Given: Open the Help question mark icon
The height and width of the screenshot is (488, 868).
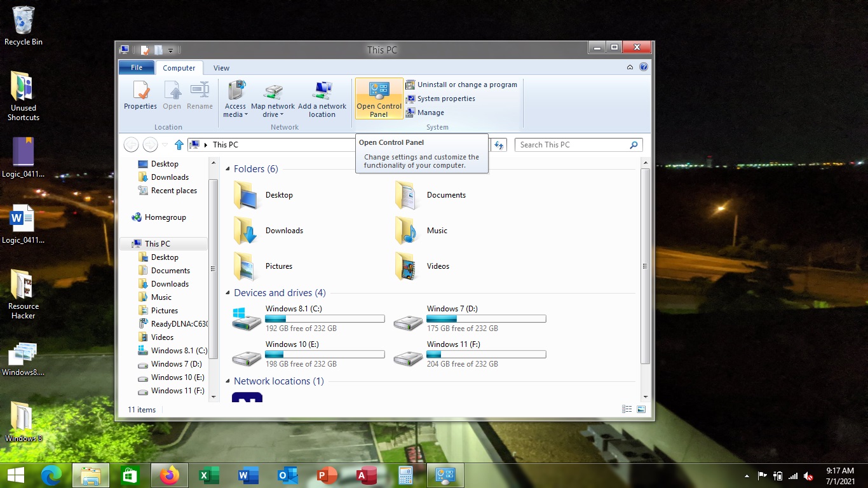Looking at the screenshot, I should pos(643,67).
